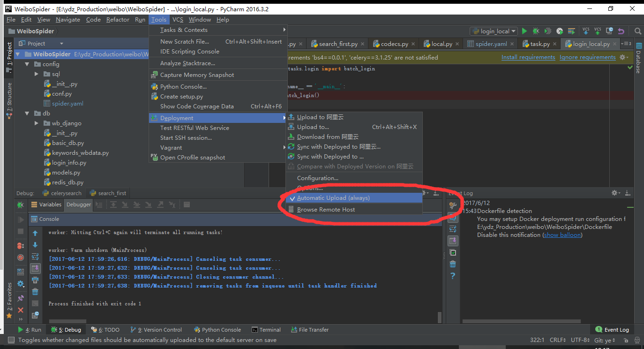Collapse the config folder in Project tree

(27, 64)
